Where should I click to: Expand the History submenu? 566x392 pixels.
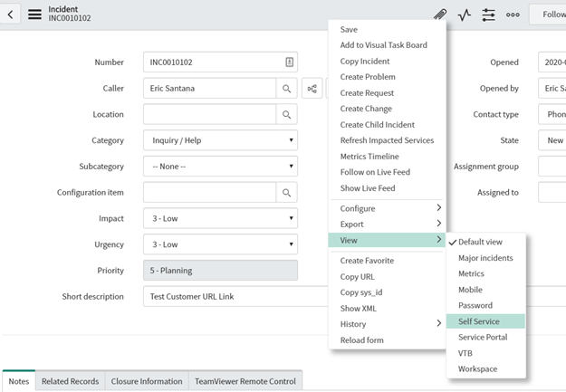pyautogui.click(x=387, y=324)
